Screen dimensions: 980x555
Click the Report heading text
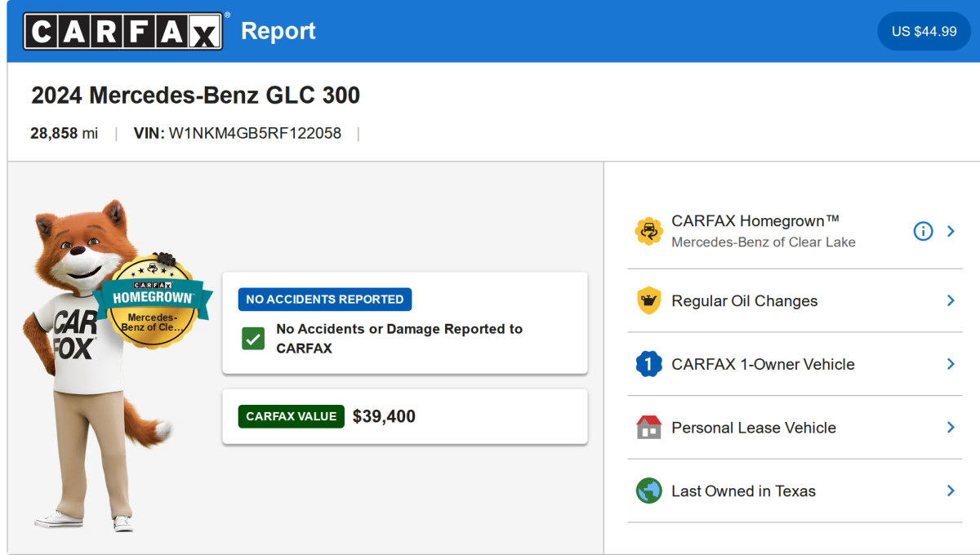coord(278,31)
